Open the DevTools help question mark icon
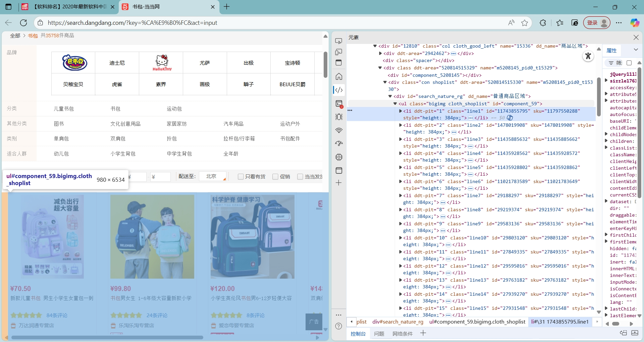Image resolution: width=644 pixels, height=342 pixels. (x=339, y=326)
